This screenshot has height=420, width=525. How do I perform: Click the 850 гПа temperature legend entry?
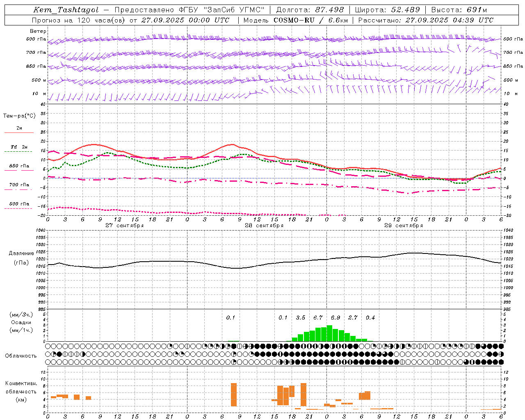(19, 166)
